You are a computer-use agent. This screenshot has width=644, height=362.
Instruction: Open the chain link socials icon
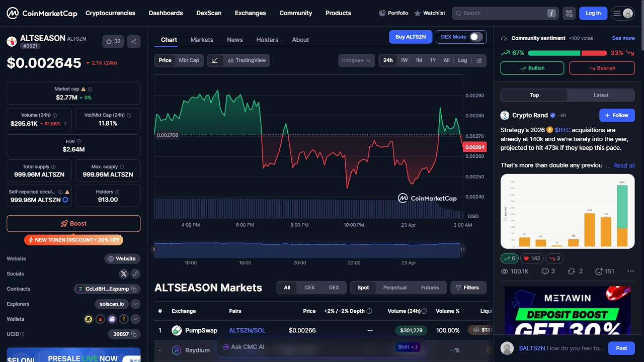135,274
